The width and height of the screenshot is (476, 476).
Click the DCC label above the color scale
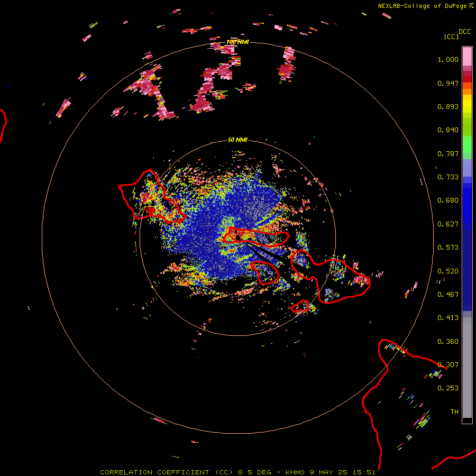464,32
